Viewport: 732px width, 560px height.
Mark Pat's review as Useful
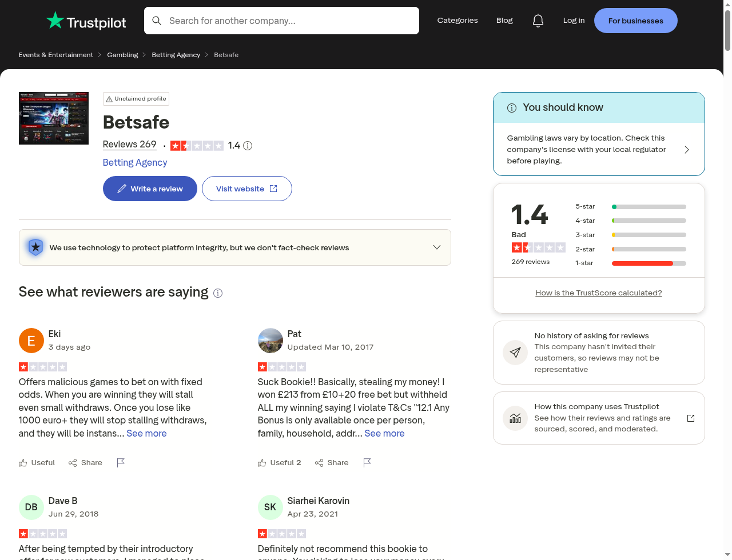(x=280, y=462)
